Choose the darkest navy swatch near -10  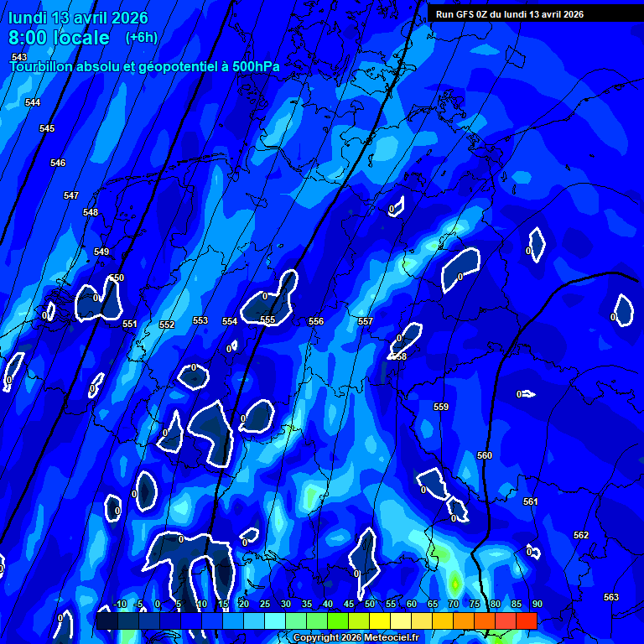pyautogui.click(x=106, y=621)
